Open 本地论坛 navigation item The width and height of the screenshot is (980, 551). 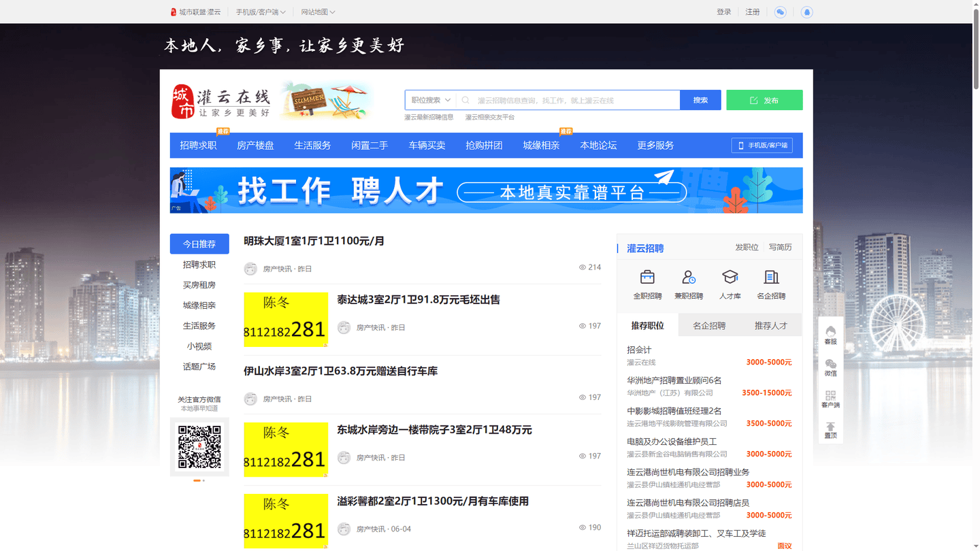[598, 146]
